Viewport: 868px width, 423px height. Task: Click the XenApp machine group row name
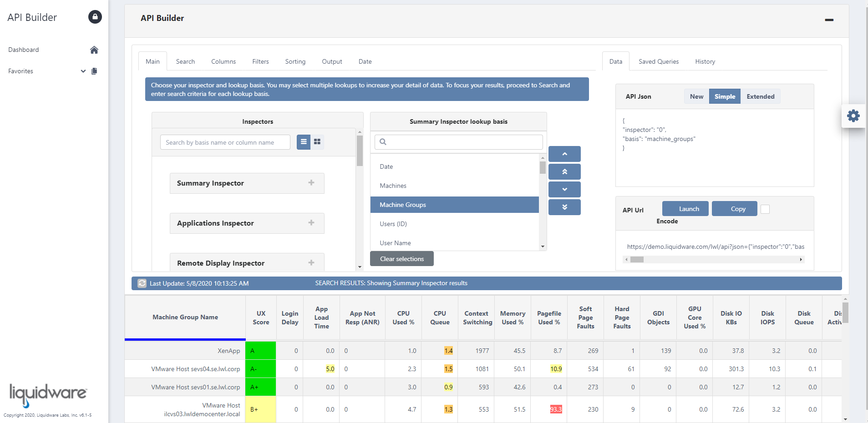pyautogui.click(x=228, y=351)
